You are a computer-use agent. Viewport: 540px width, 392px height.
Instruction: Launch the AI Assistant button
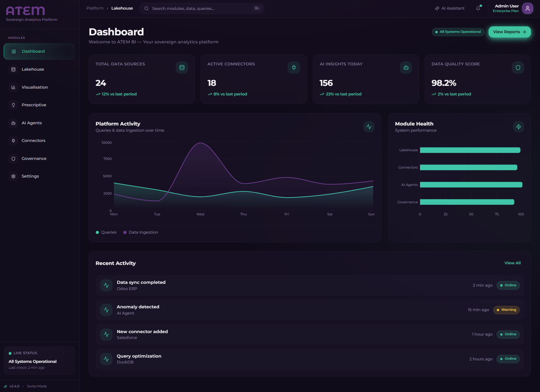(449, 8)
